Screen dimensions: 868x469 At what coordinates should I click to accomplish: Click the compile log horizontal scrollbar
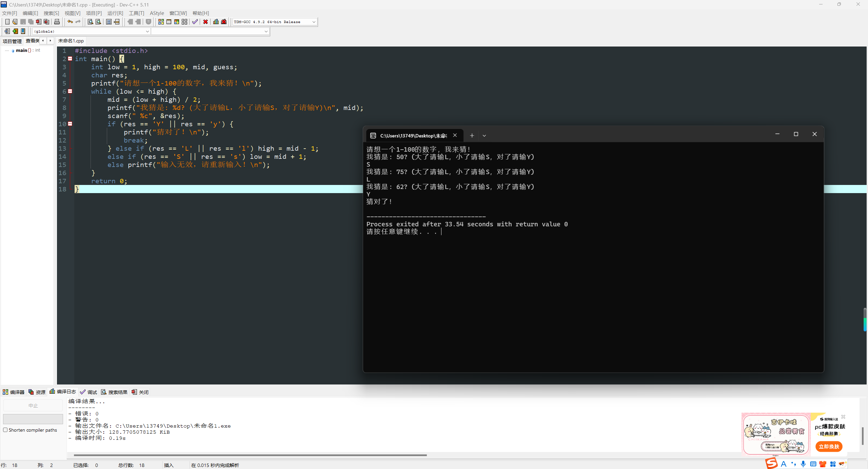[x=250, y=455]
